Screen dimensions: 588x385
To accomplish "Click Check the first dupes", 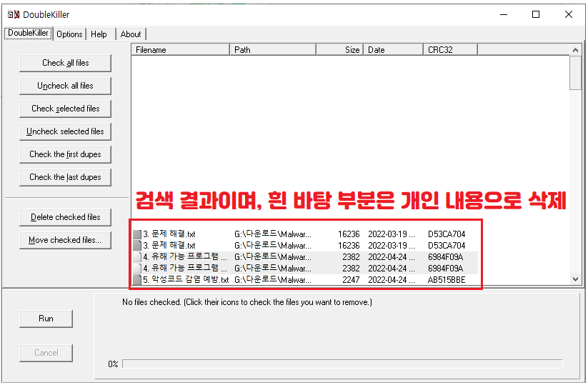I will [65, 154].
